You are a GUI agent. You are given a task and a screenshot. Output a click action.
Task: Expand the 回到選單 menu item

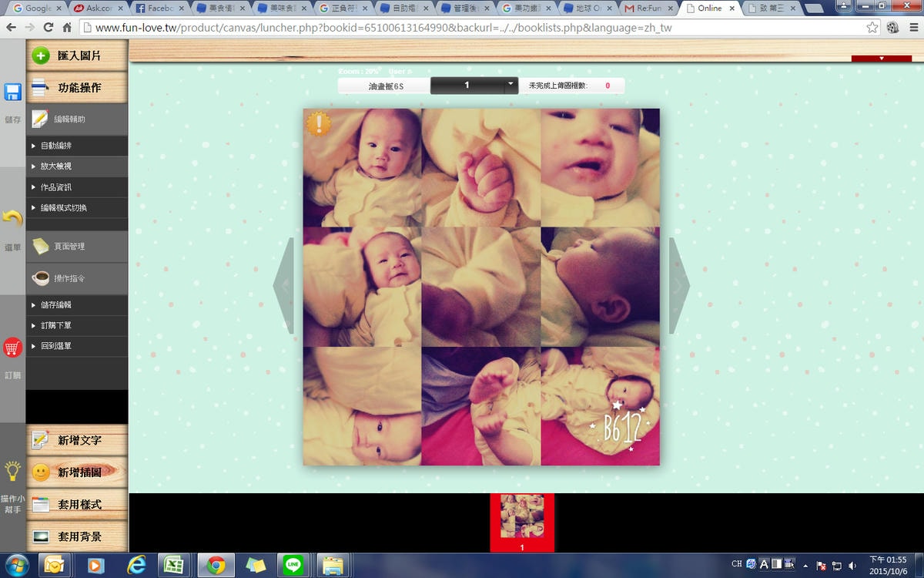click(x=77, y=346)
